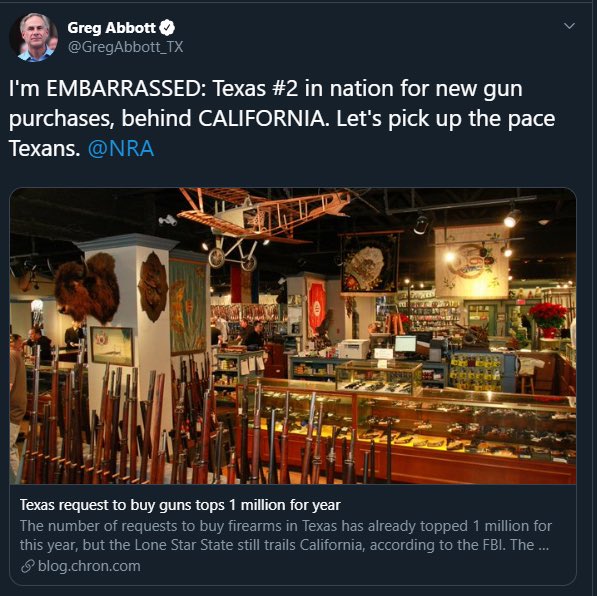597x596 pixels.
Task: Expand the tweet options chevron menu
Action: [x=569, y=26]
